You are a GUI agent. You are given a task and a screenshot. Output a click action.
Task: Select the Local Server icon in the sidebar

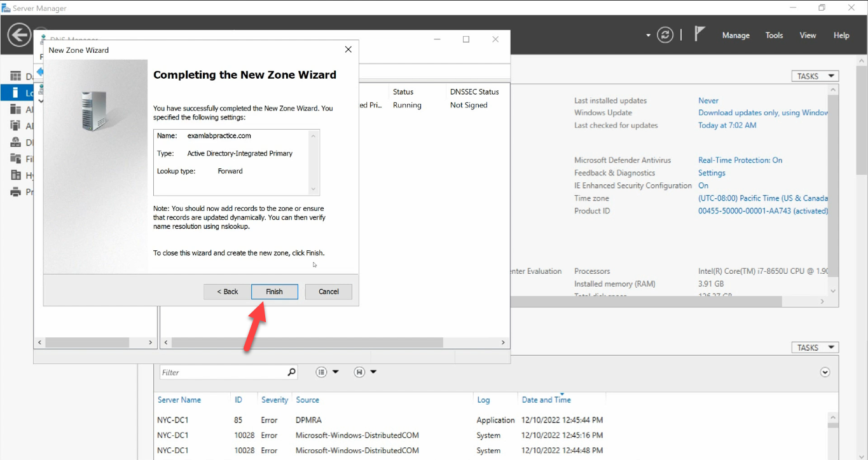[15, 93]
